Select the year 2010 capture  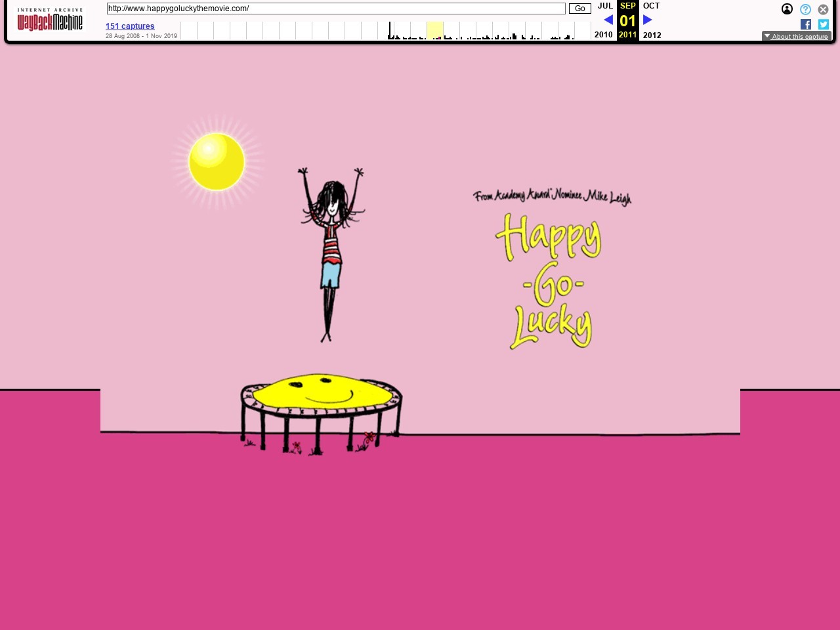pyautogui.click(x=604, y=35)
